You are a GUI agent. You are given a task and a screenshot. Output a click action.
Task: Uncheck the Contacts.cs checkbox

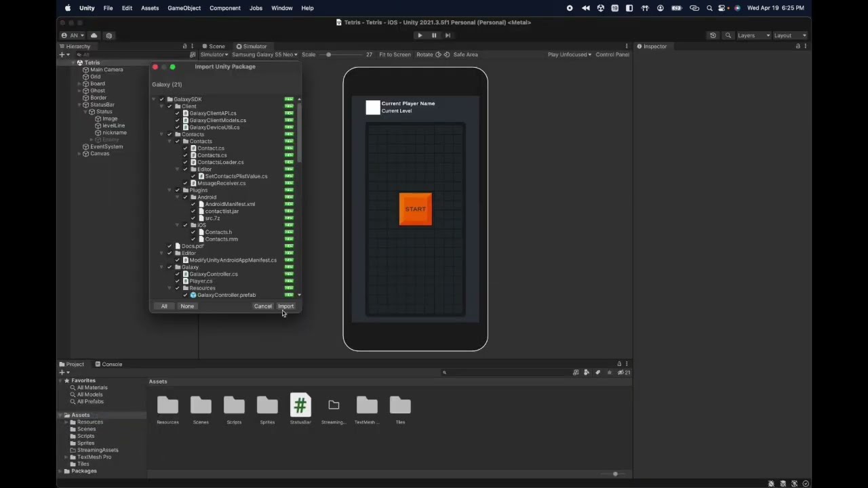pyautogui.click(x=185, y=155)
